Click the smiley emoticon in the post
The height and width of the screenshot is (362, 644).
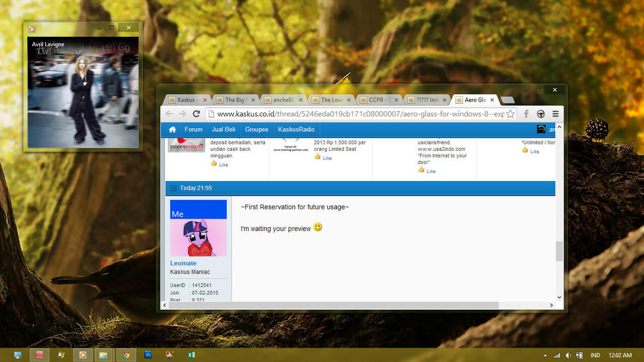click(317, 227)
